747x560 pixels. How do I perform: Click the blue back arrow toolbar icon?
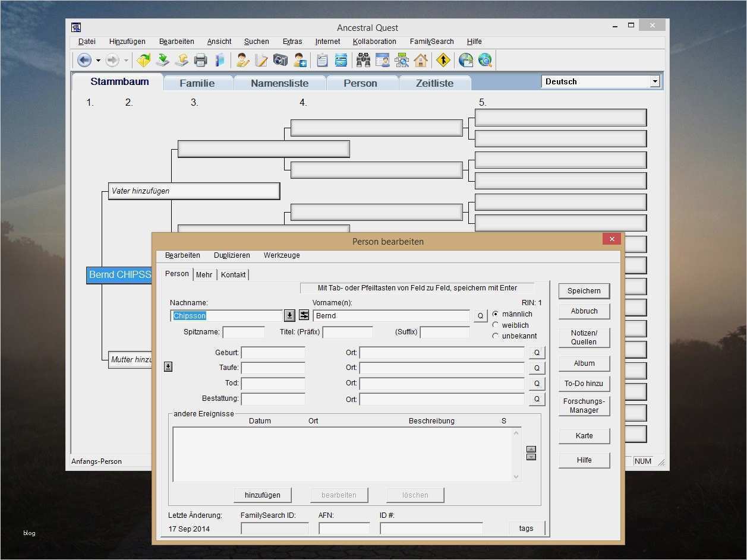pos(84,60)
